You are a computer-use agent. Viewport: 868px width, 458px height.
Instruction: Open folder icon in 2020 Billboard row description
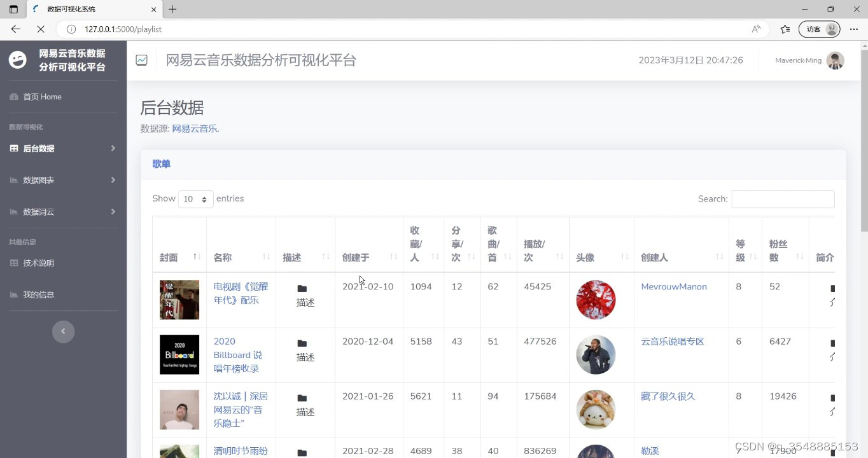302,343
